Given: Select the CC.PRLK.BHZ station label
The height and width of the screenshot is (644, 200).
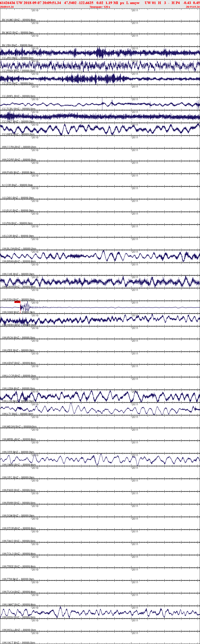Looking at the screenshot, I should (18, 71).
